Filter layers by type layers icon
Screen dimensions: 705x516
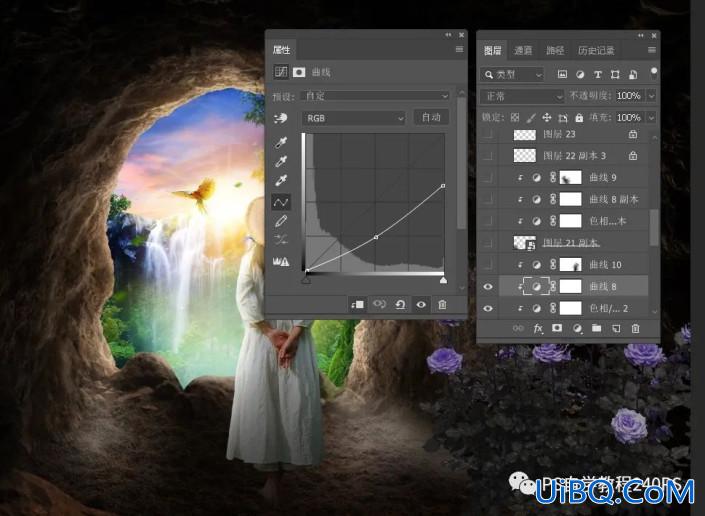598,74
